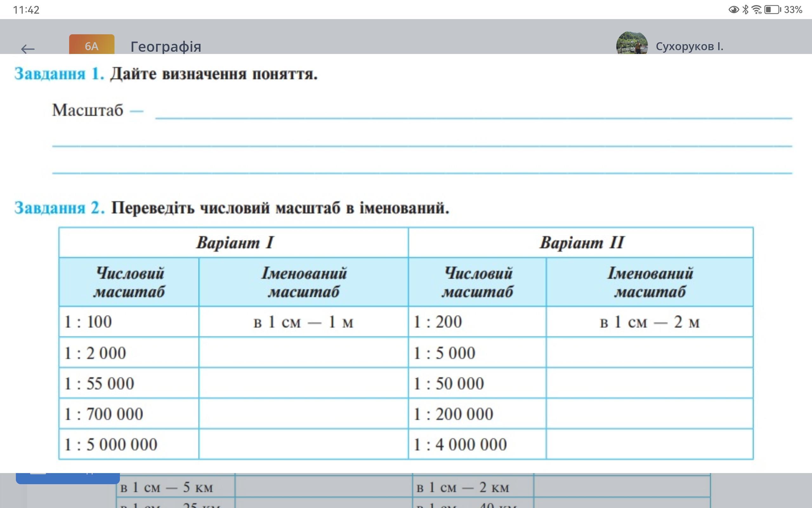The height and width of the screenshot is (508, 812).
Task: Tap the 11:42 clock
Action: pyautogui.click(x=26, y=10)
